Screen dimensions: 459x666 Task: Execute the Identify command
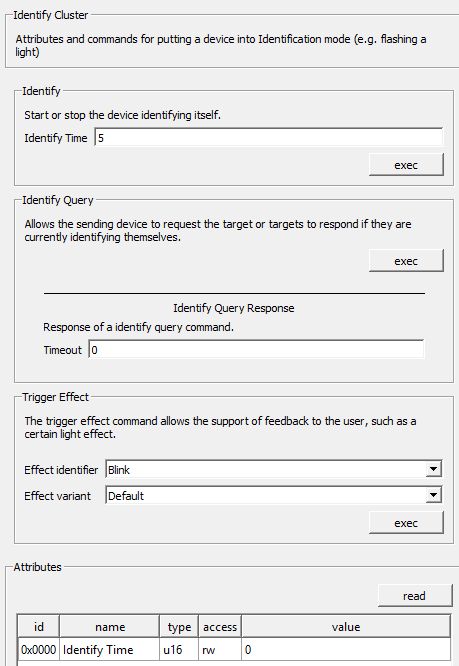pyautogui.click(x=406, y=165)
